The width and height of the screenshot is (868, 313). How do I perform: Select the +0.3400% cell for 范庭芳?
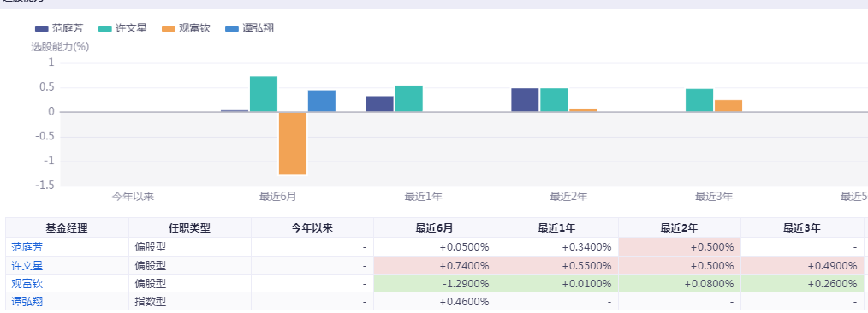[x=557, y=247]
